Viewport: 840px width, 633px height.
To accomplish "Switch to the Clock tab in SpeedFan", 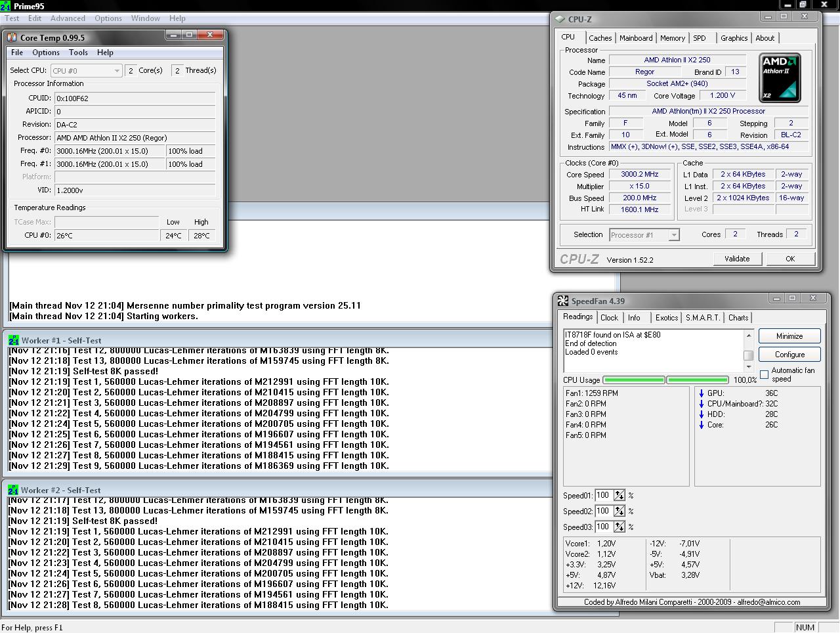I will coord(609,318).
